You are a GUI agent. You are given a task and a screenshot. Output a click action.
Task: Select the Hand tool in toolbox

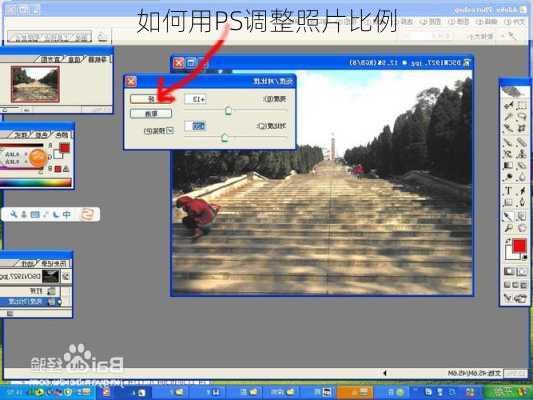pyautogui.click(x=521, y=228)
